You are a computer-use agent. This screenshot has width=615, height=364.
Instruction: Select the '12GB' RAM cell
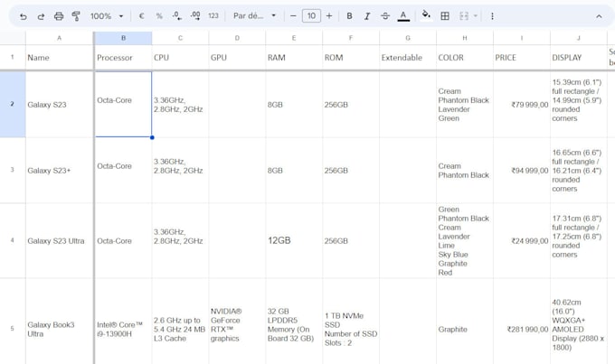tap(294, 240)
